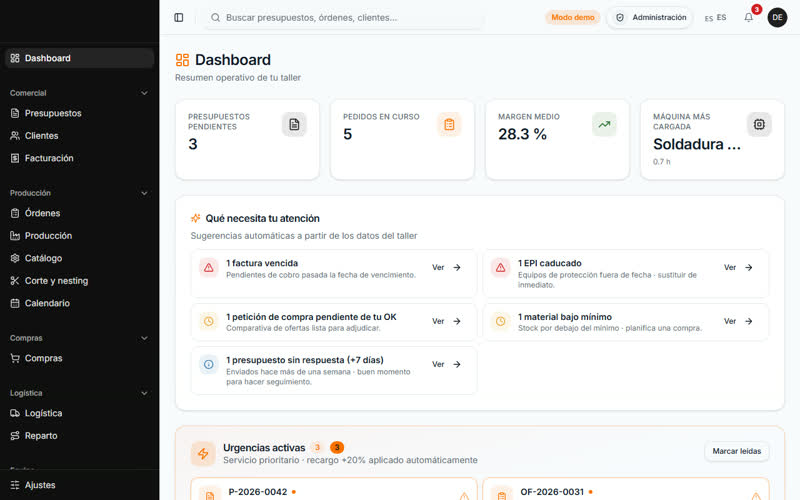The height and width of the screenshot is (500, 800).
Task: Click the arrow next to Ver for EPI caducado
Action: point(748,267)
